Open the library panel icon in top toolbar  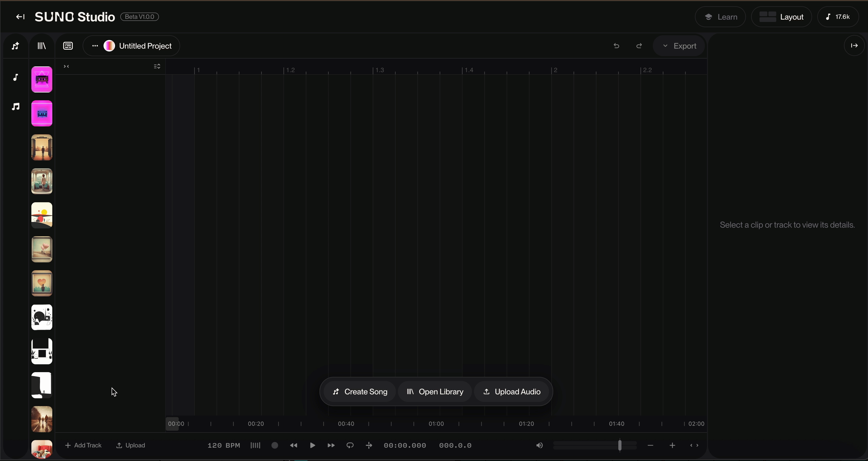42,46
